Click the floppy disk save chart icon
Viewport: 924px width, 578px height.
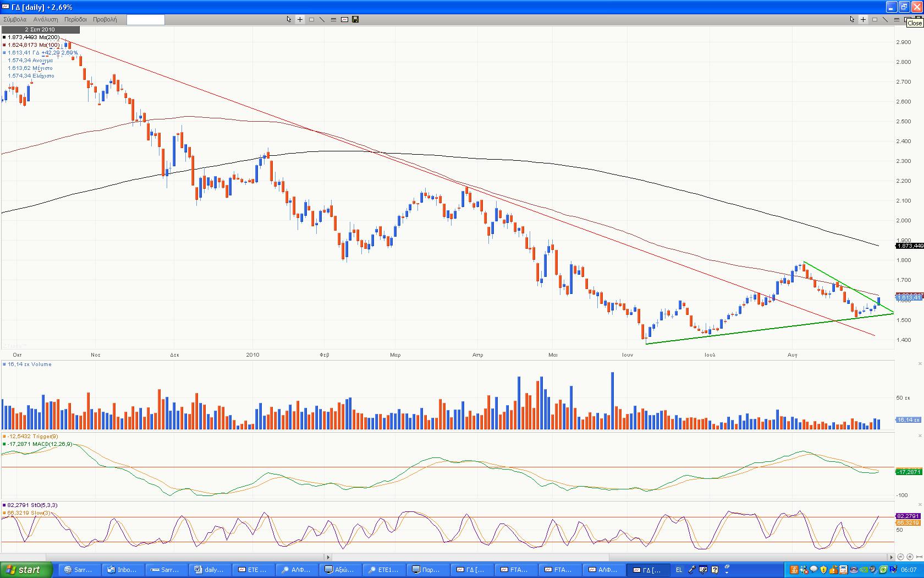click(x=355, y=19)
